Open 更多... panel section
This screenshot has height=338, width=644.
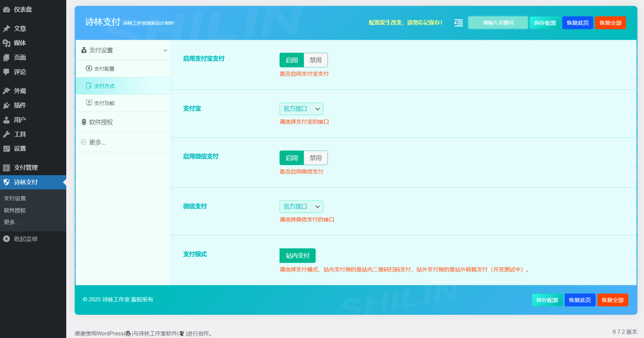[x=123, y=142]
